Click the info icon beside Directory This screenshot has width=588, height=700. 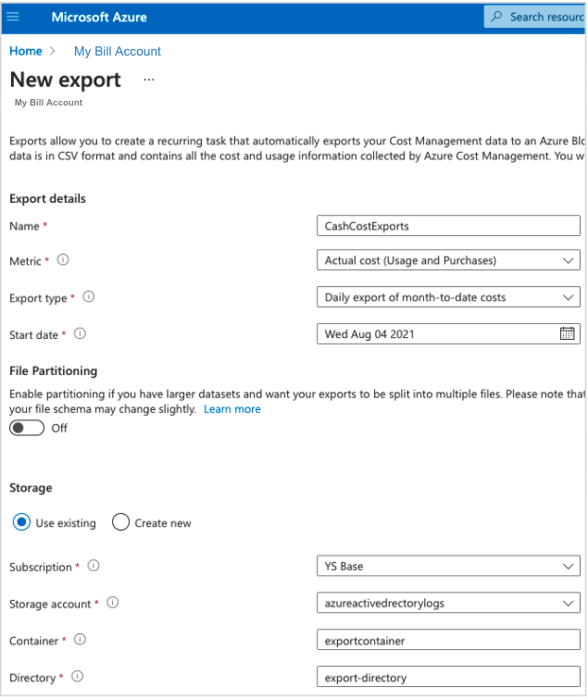(x=78, y=677)
